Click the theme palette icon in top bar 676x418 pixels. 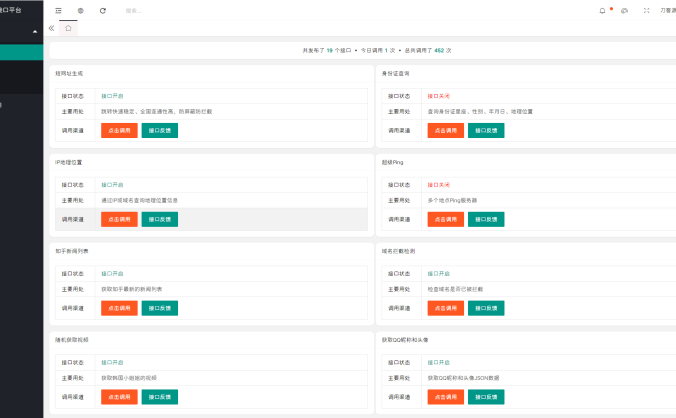pos(624,10)
